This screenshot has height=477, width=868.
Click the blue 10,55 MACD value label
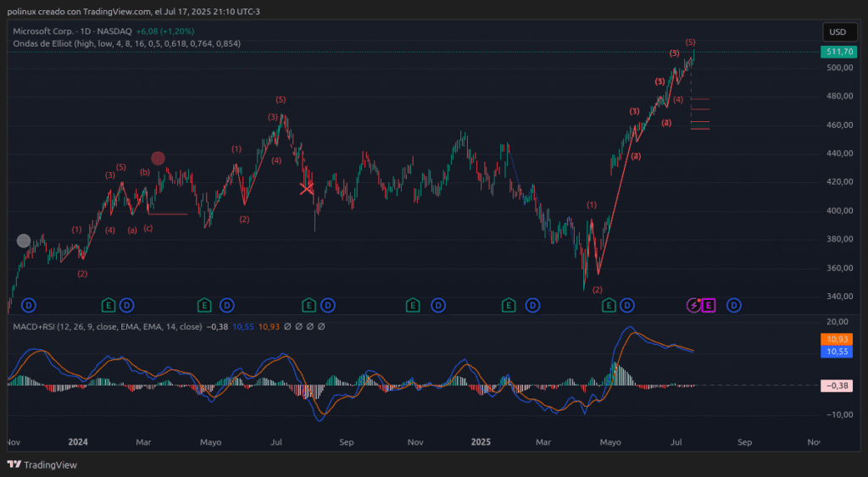(x=837, y=351)
